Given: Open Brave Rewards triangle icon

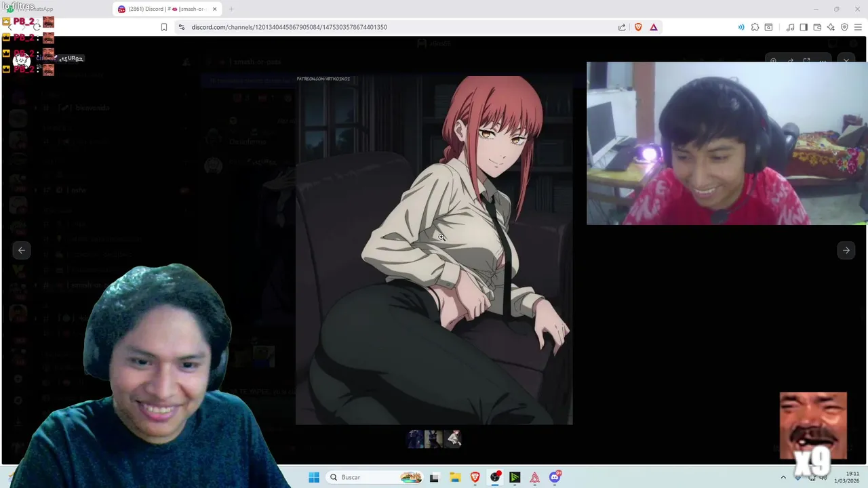Looking at the screenshot, I should tap(654, 27).
